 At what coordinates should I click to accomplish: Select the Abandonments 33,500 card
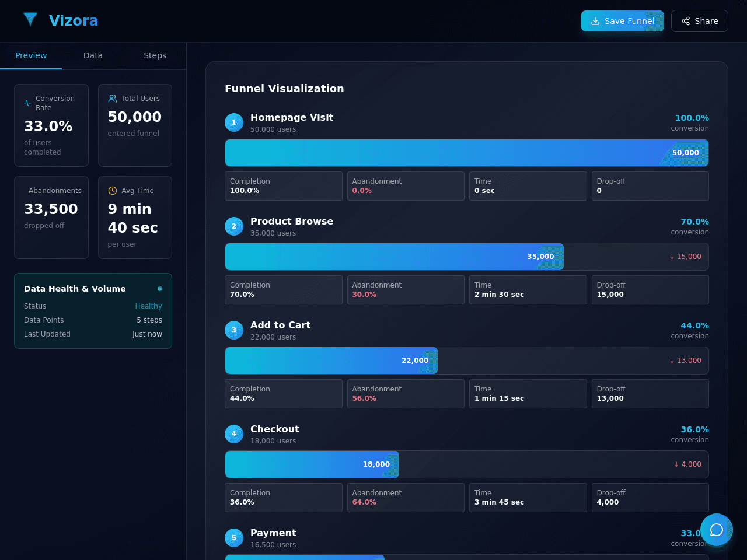click(x=51, y=218)
